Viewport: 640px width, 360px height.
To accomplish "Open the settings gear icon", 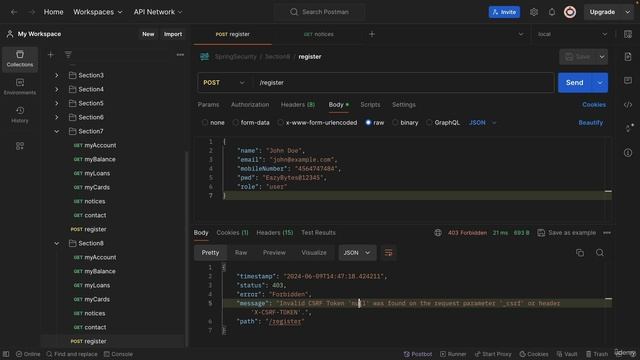I will pyautogui.click(x=534, y=12).
